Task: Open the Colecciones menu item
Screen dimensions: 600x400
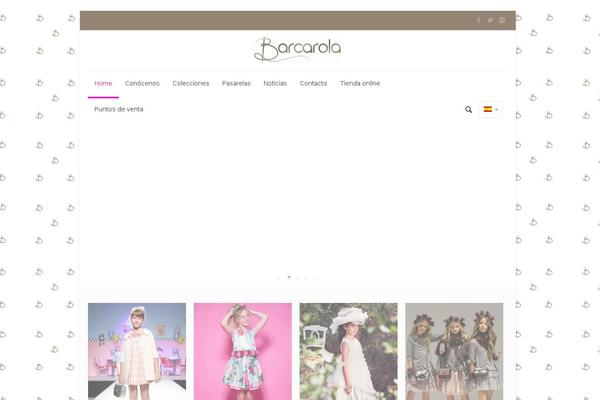Action: click(191, 83)
